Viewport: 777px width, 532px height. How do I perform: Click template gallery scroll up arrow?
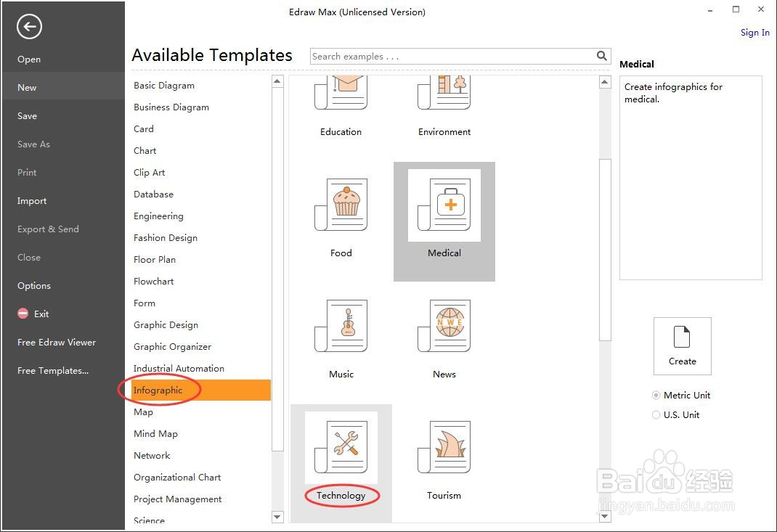(x=605, y=82)
